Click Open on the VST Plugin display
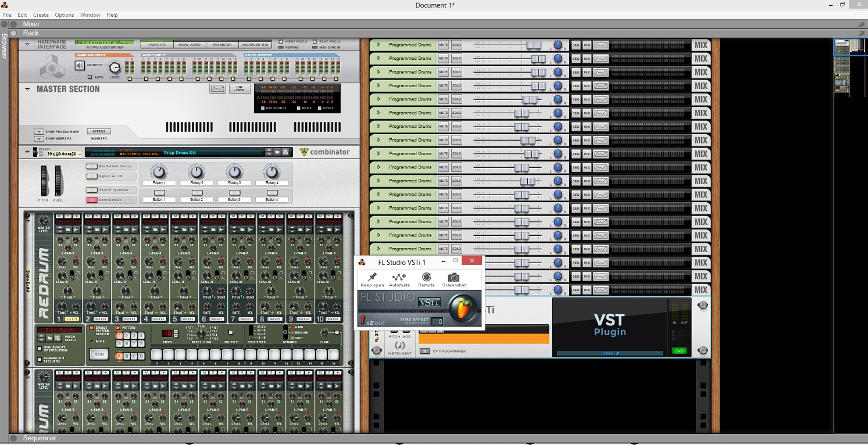Image resolution: width=868 pixels, height=445 pixels. coord(610,353)
